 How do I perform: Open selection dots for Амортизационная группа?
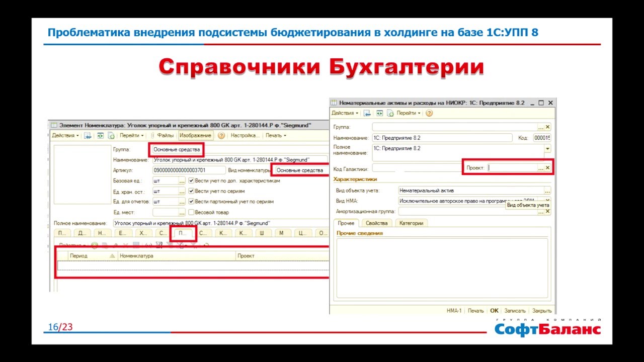click(x=541, y=212)
